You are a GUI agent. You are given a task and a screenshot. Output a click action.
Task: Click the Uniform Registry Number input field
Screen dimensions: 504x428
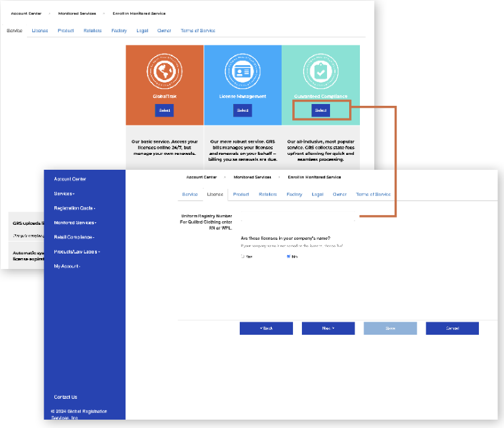(296, 219)
